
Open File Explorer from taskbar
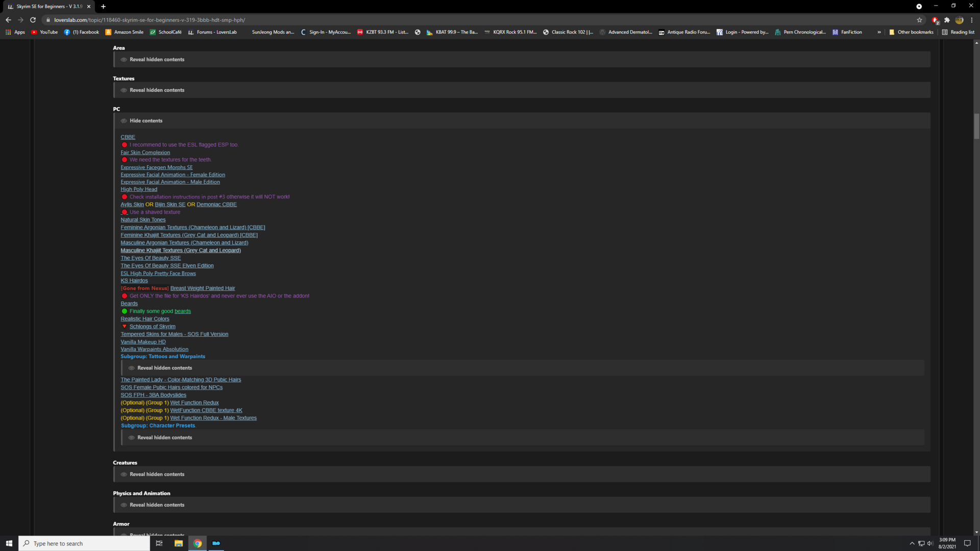pyautogui.click(x=179, y=543)
